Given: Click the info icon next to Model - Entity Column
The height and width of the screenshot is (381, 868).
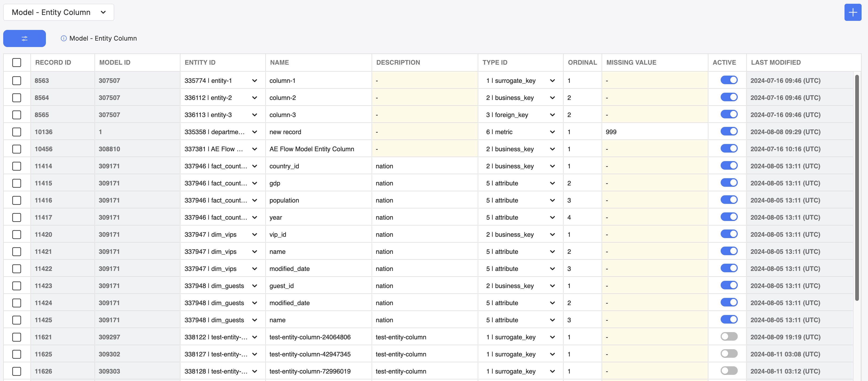Looking at the screenshot, I should (62, 38).
